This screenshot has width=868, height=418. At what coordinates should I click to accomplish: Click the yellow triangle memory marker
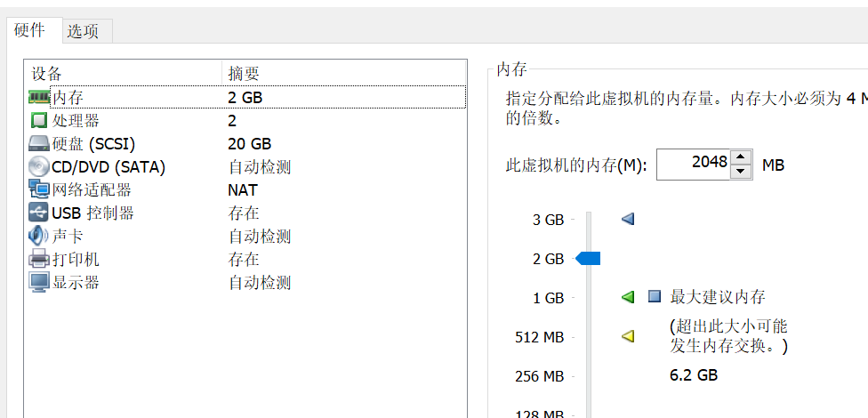pyautogui.click(x=628, y=336)
